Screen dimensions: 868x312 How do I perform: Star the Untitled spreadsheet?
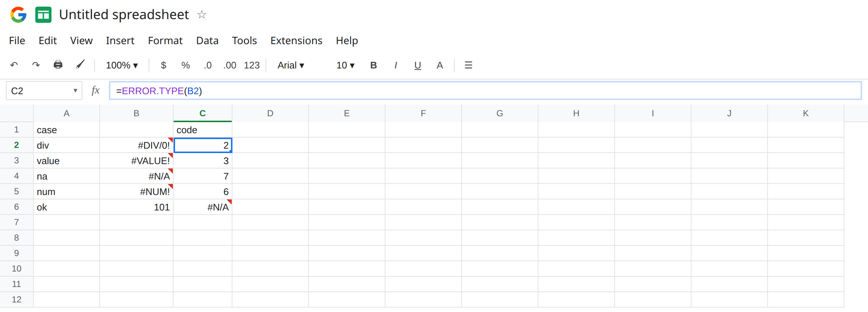point(202,14)
